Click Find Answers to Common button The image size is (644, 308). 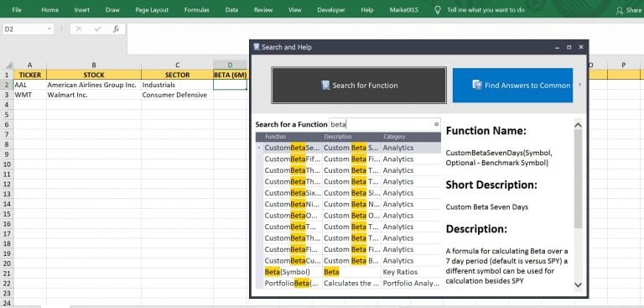tap(512, 85)
